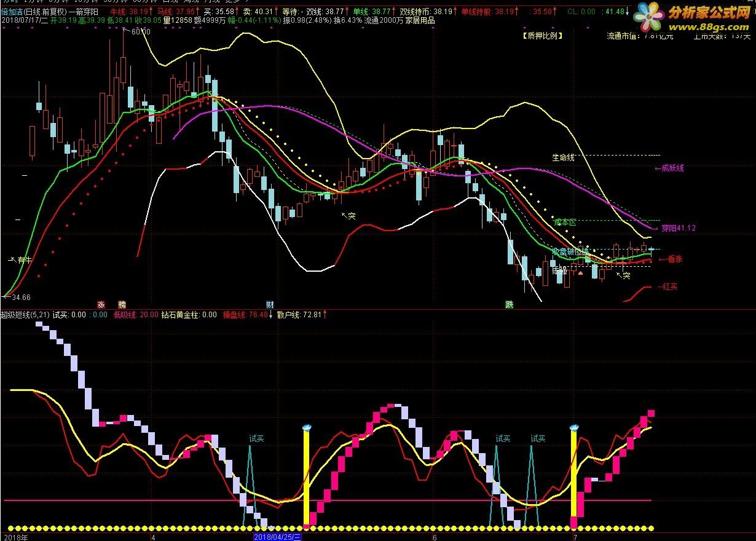The width and height of the screenshot is (756, 541).
Task: Click the 【质押比例】 label
Action: [x=541, y=36]
